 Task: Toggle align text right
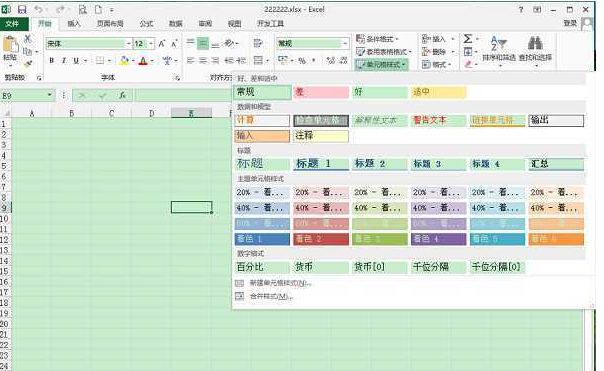coord(215,60)
